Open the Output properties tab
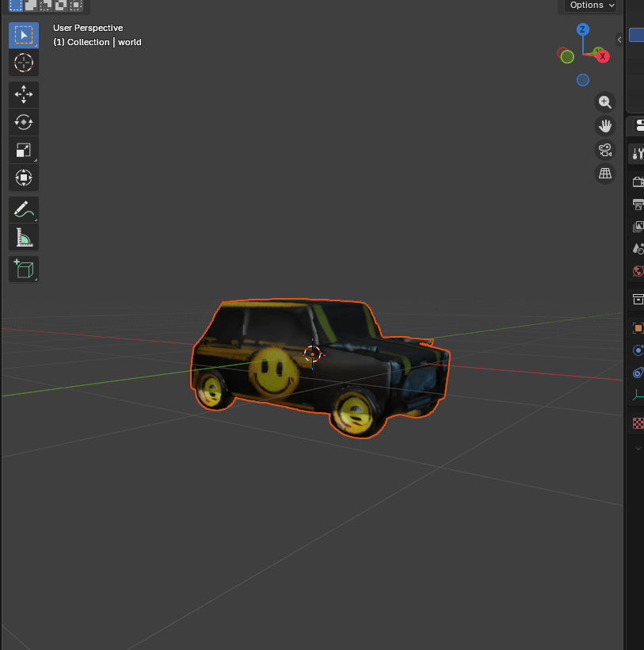Viewport: 644px width, 650px height. point(638,204)
